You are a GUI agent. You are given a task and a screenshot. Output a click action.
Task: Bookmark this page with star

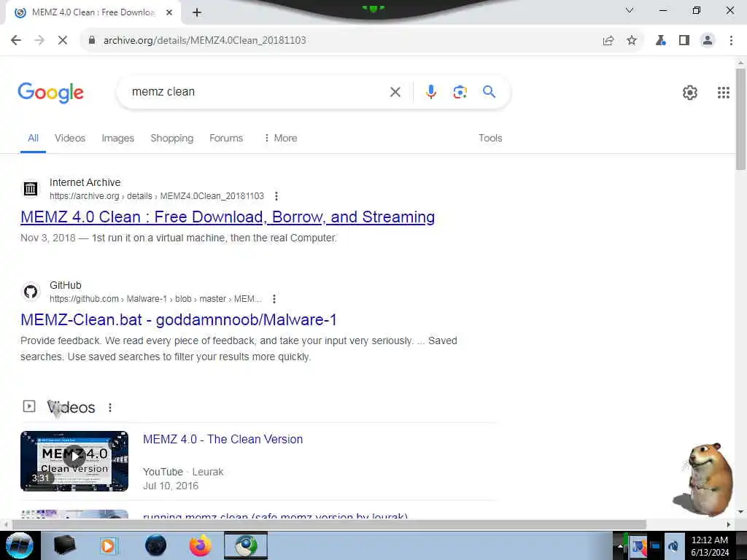(x=632, y=41)
